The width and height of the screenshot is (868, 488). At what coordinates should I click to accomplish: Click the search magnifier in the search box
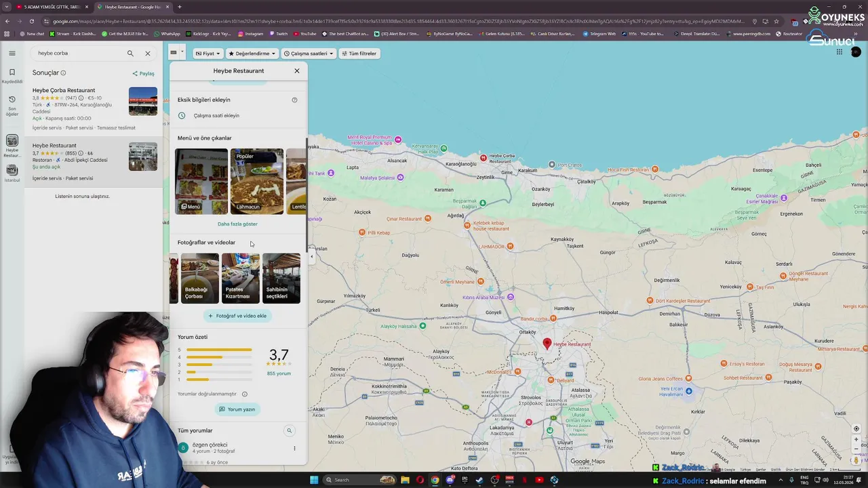click(x=130, y=53)
